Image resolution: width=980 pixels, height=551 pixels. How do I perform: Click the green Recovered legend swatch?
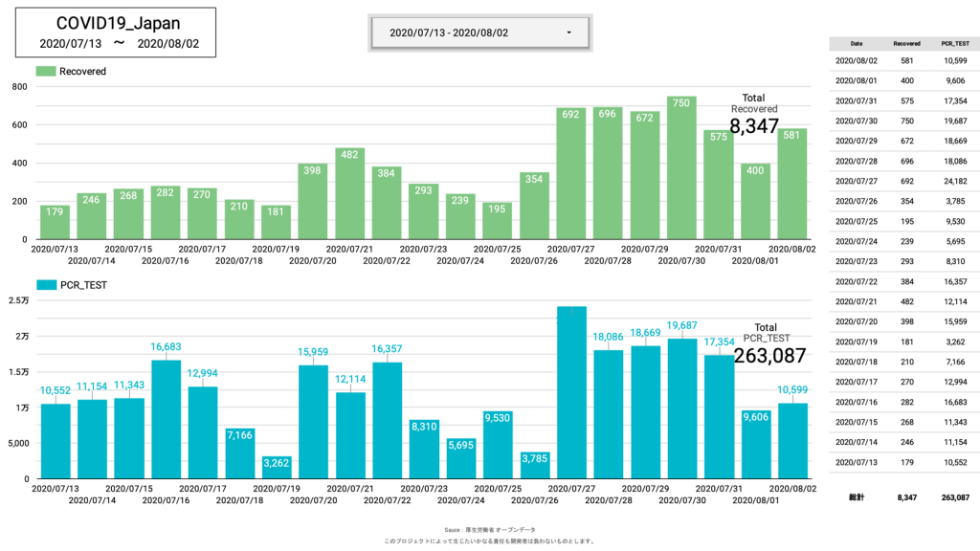pos(46,71)
